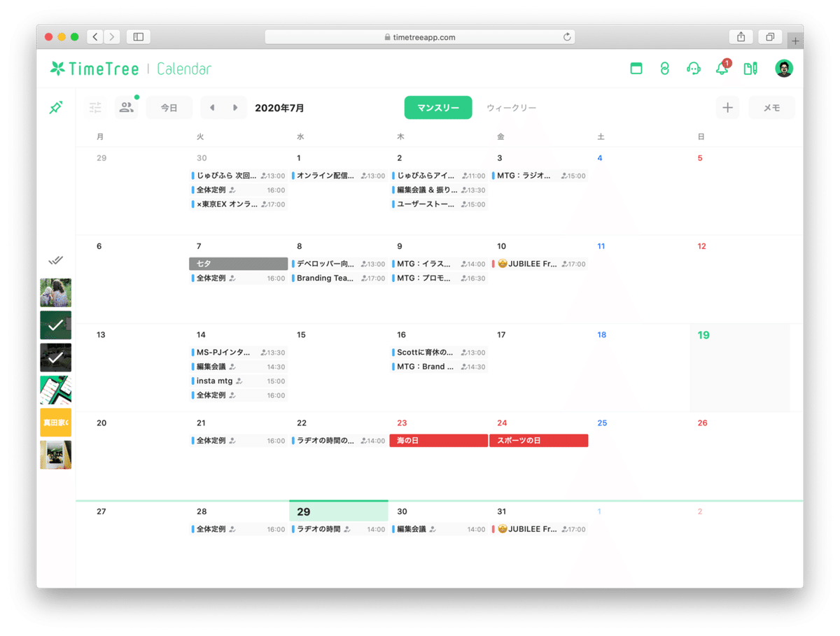Open the mini calendar icon in header

pos(636,68)
